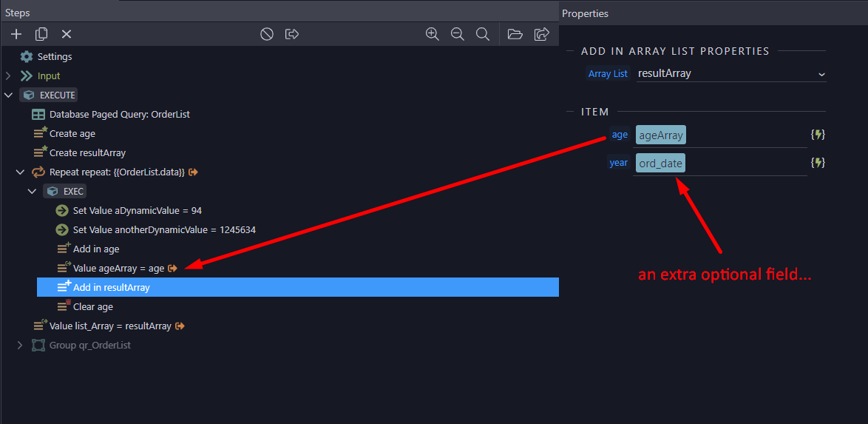Click the zoom in magnifier icon

tap(433, 34)
